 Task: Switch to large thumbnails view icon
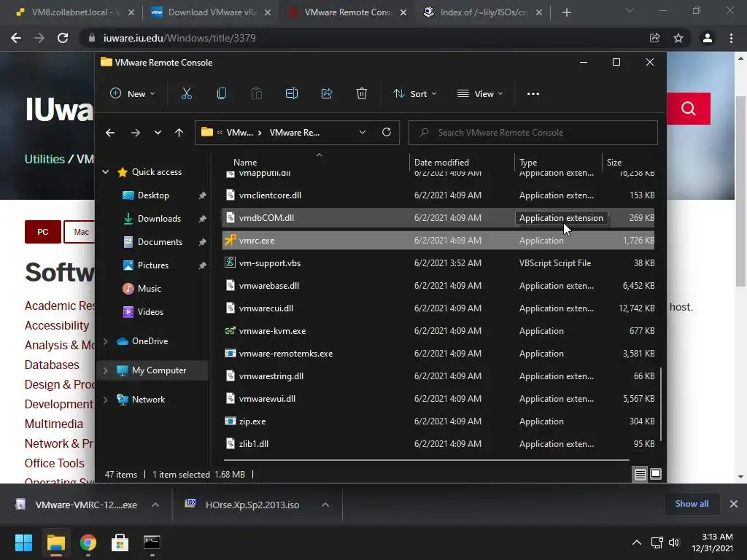tap(656, 474)
